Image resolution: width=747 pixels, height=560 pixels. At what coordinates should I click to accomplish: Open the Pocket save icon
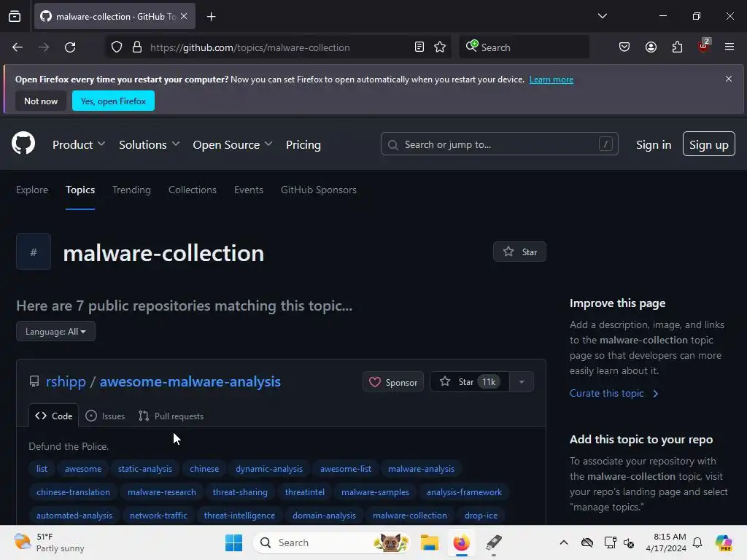[624, 47]
